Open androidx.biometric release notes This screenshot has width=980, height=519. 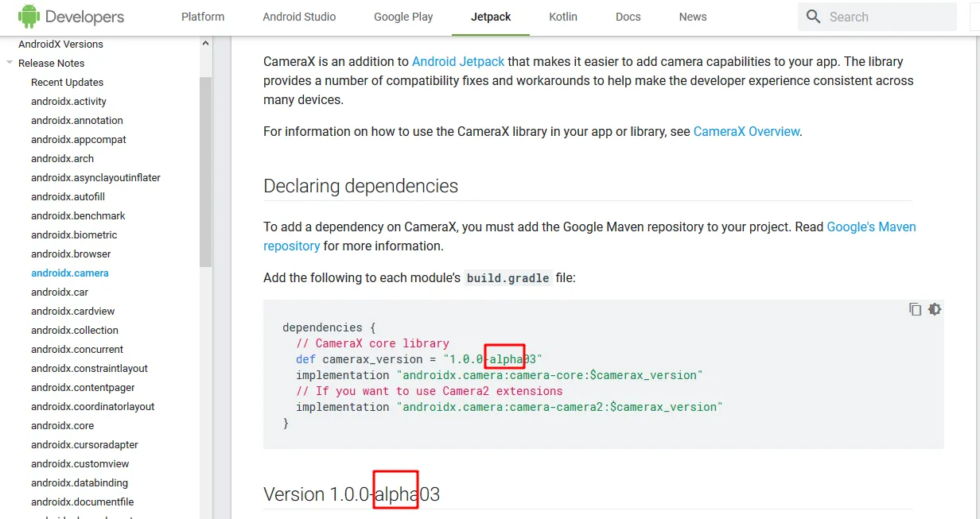(x=74, y=234)
